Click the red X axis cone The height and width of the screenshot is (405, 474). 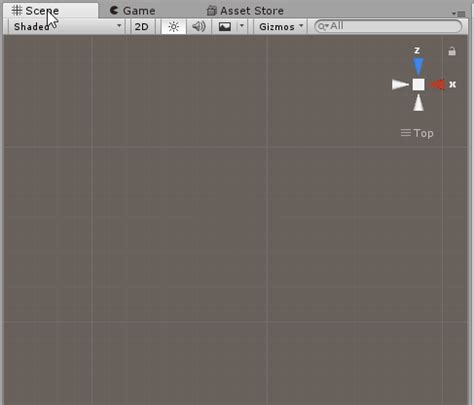point(438,85)
